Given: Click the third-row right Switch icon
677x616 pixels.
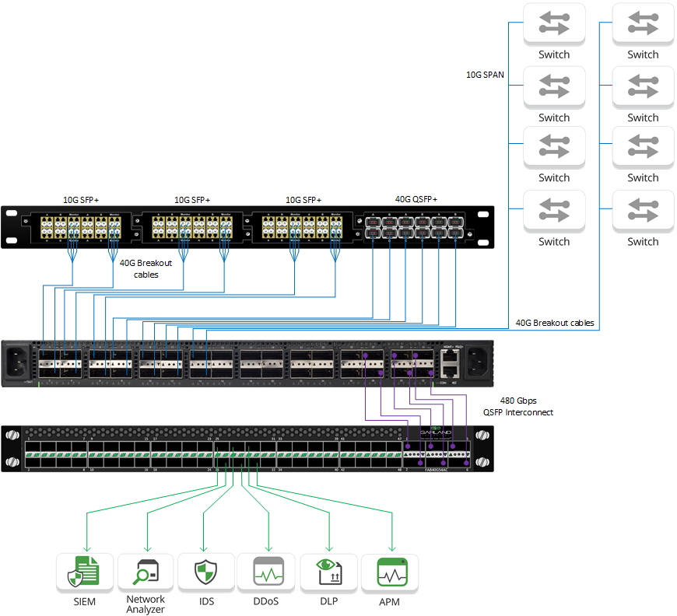Looking at the screenshot, I should [x=642, y=149].
